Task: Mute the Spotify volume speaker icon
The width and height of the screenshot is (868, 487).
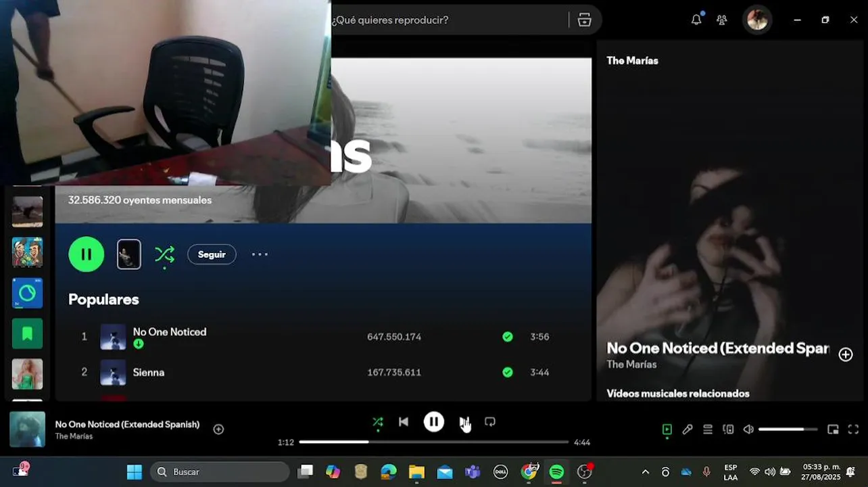Action: click(x=748, y=429)
